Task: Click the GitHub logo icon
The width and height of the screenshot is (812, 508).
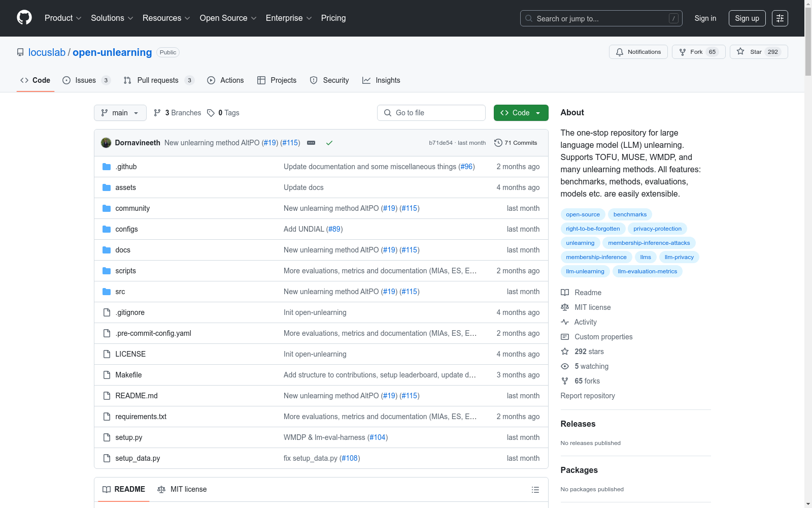Action: [x=24, y=18]
